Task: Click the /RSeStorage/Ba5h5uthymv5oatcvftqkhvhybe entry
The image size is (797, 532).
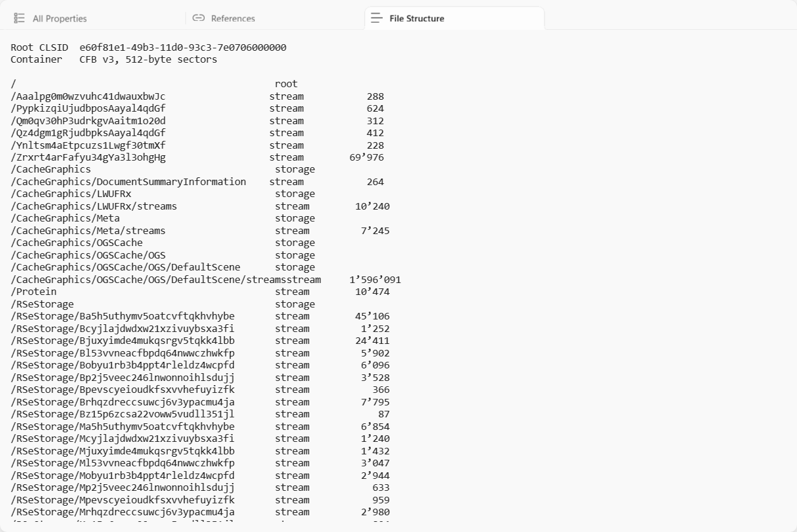Action: pyautogui.click(x=200, y=316)
